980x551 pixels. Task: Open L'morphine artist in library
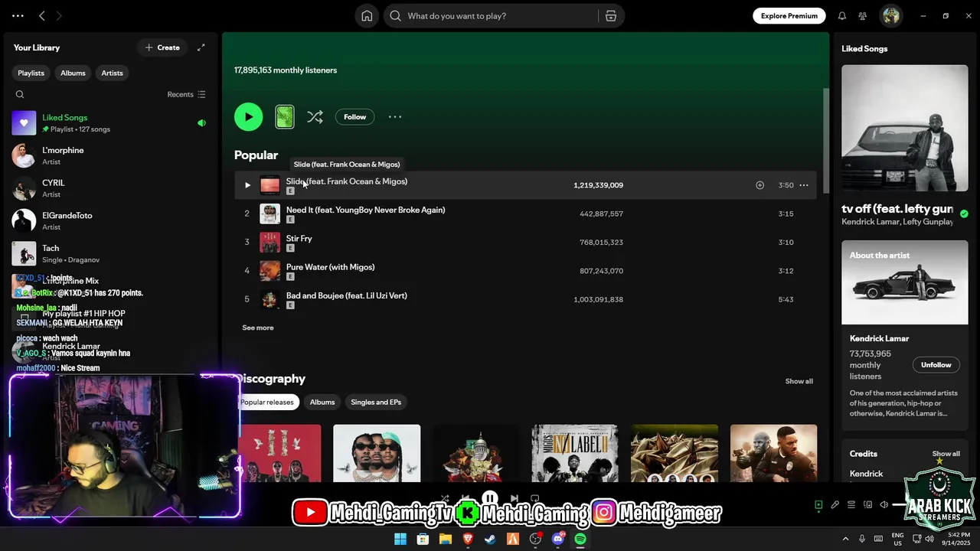[111, 155]
